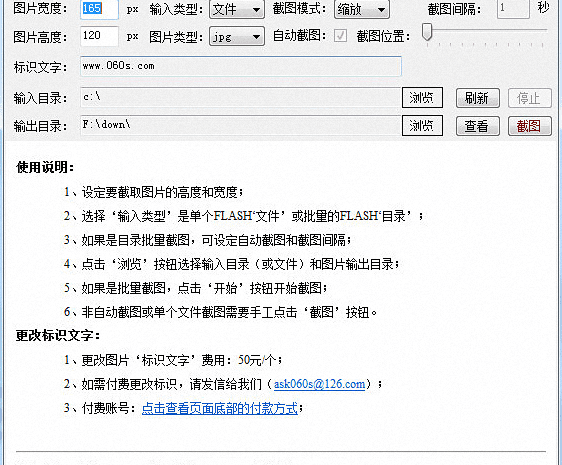562x465 pixels.
Task: Click the 截图间隔 seconds field
Action: [x=513, y=9]
